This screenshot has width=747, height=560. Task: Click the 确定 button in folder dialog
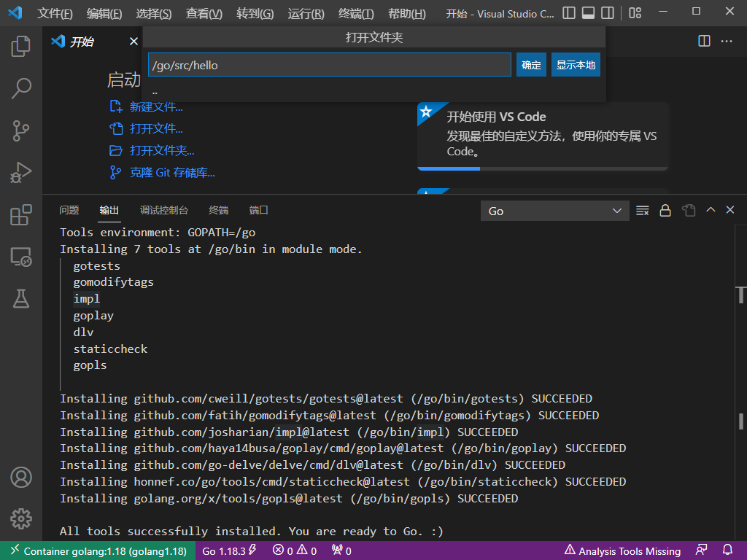point(531,65)
